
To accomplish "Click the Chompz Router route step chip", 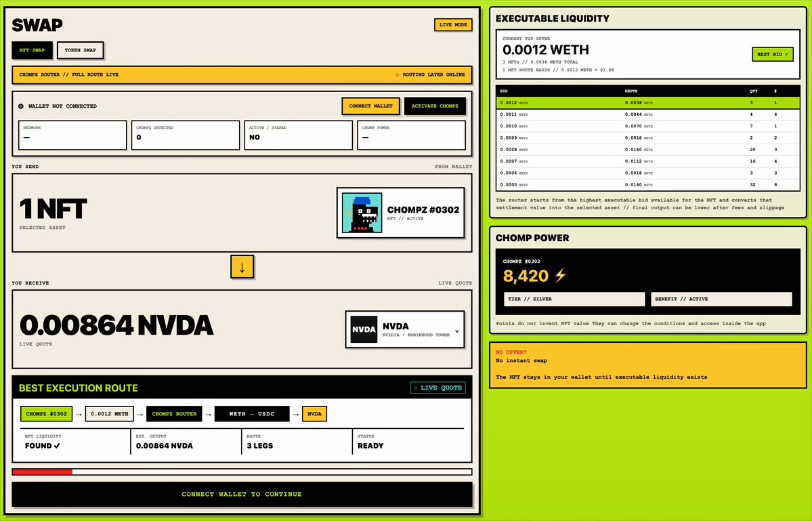I will point(174,414).
